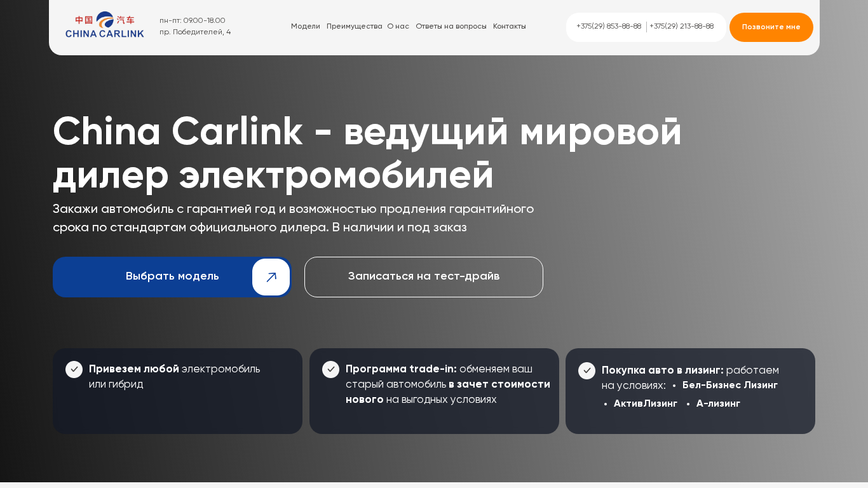This screenshot has width=868, height=488.
Task: Click the checkmark icon beside Покупка авто в лизинг
Action: [587, 370]
